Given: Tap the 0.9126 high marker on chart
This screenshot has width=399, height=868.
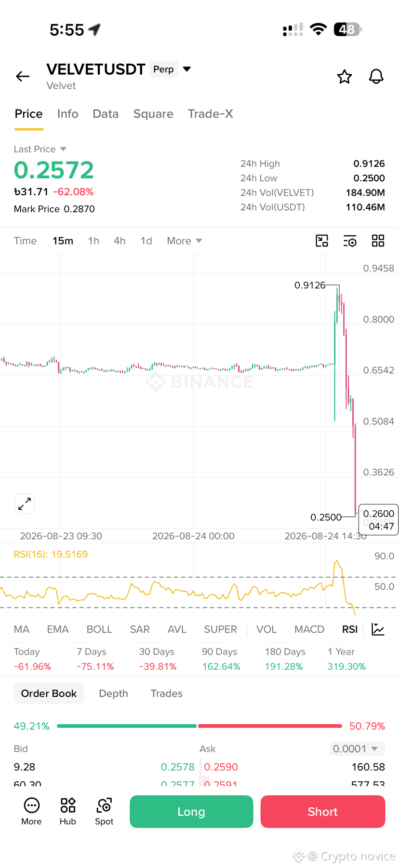Looking at the screenshot, I should coord(310,285).
